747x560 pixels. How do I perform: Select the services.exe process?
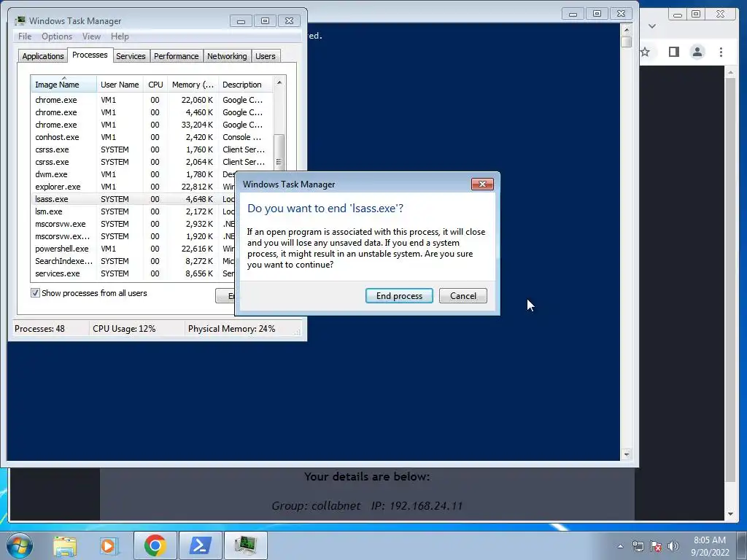(x=133, y=273)
